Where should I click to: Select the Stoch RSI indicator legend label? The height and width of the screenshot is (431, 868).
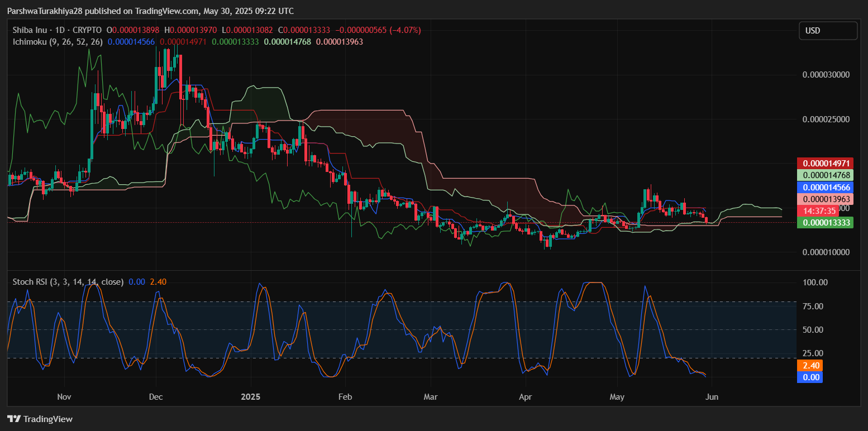68,282
